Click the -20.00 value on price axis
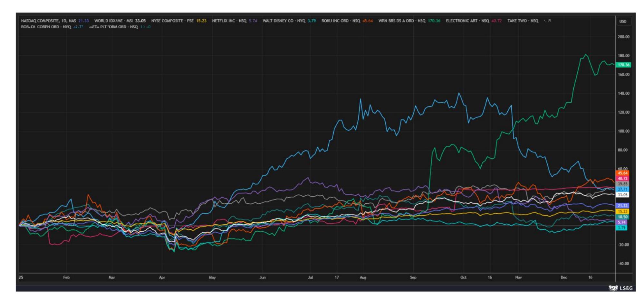 tap(623, 245)
